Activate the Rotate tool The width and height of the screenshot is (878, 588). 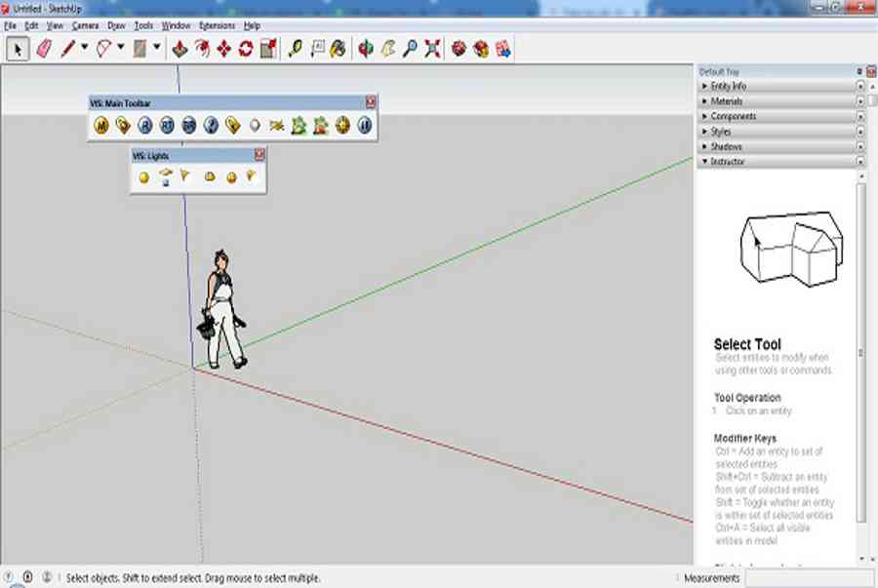(245, 49)
